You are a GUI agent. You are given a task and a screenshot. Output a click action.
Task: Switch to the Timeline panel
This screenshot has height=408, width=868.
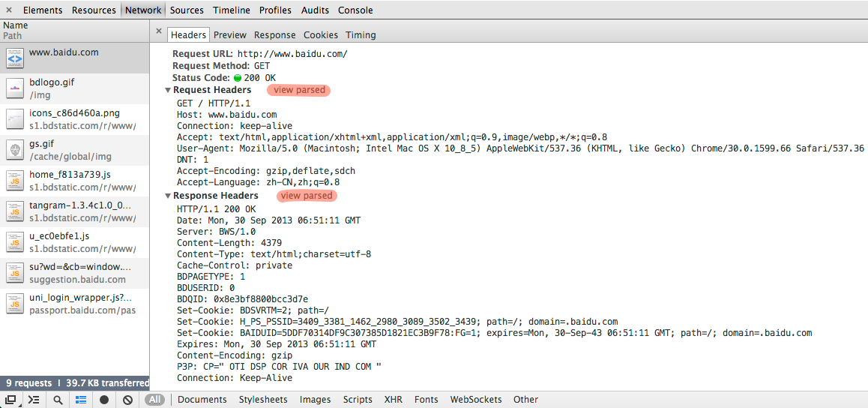click(232, 10)
